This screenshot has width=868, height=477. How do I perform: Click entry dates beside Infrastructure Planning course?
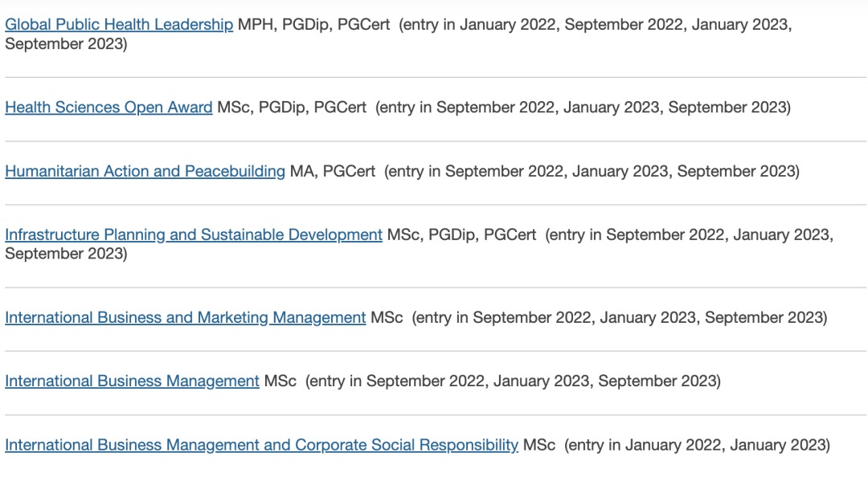pos(419,244)
